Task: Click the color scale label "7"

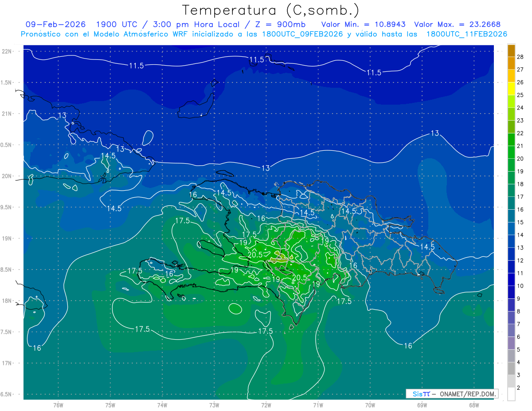Action: click(519, 324)
